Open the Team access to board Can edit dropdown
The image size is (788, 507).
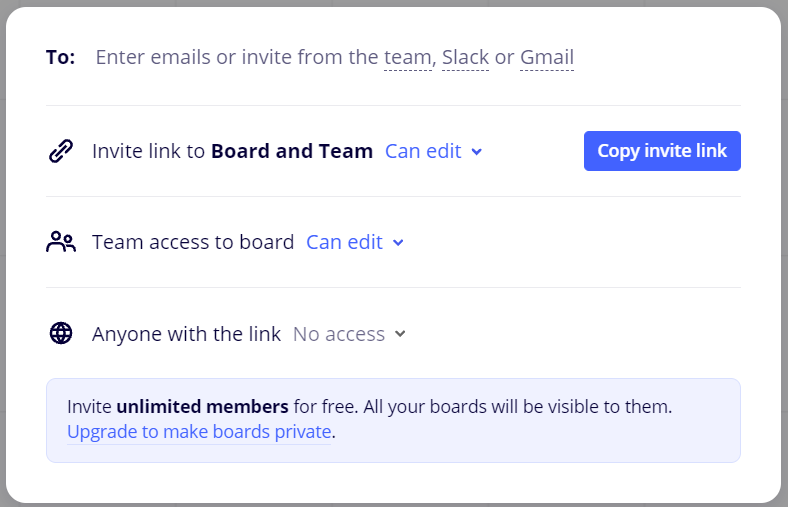(355, 242)
